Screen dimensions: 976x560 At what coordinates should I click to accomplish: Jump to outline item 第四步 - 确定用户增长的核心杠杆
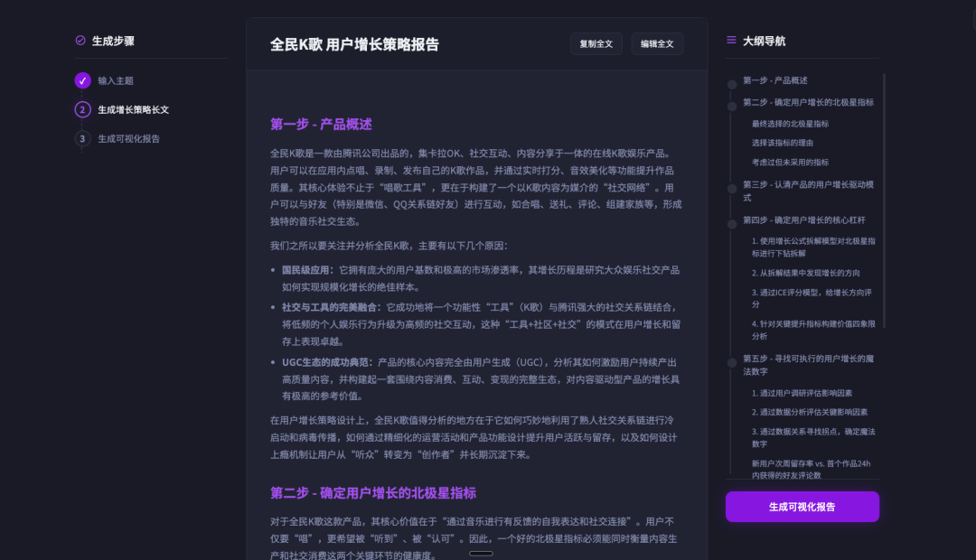pyautogui.click(x=804, y=219)
